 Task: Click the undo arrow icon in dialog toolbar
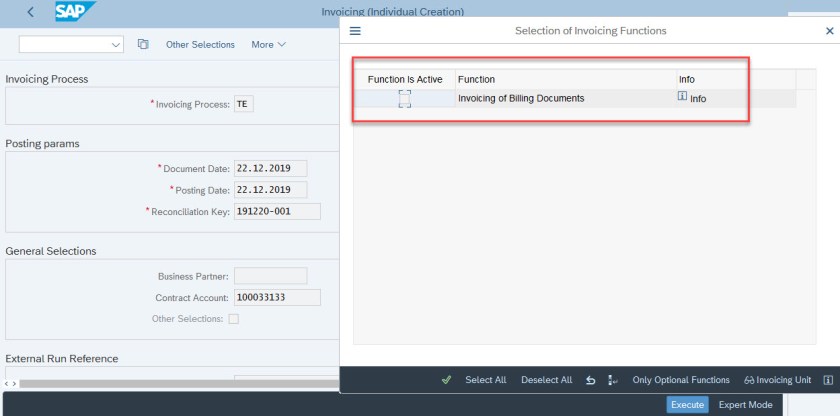[590, 380]
